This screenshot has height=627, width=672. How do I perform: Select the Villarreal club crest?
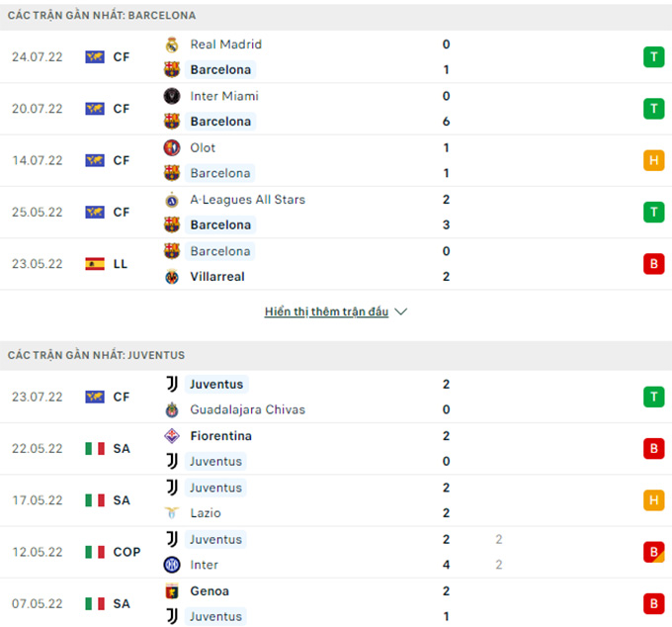coord(172,277)
